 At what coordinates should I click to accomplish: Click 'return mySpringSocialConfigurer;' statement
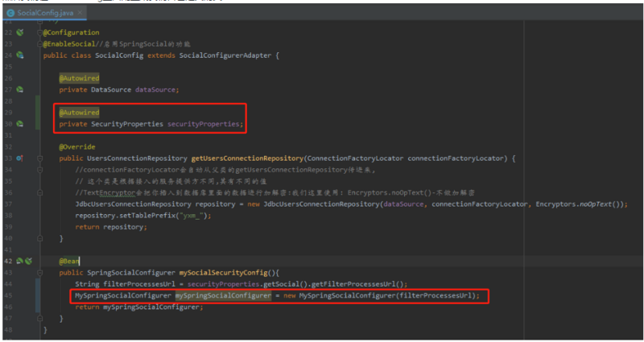(139, 307)
